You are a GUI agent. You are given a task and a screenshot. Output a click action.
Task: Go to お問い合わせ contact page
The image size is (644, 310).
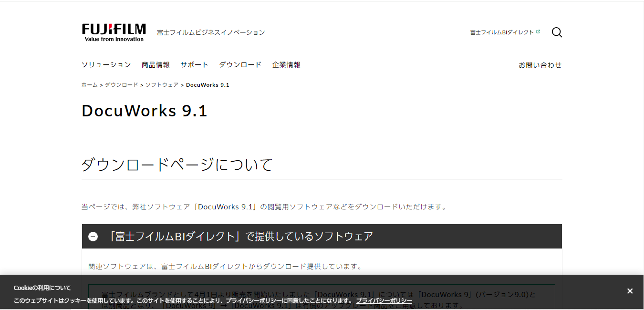[x=540, y=65]
